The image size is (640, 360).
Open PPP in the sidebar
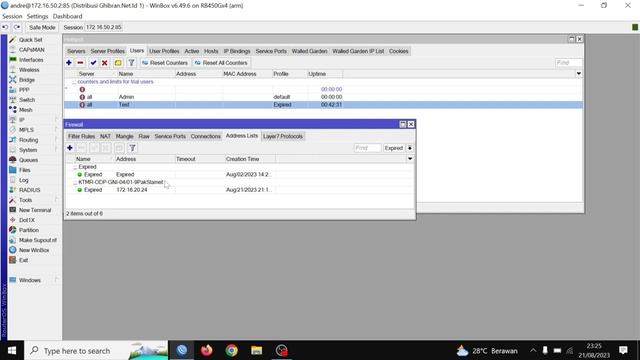click(x=24, y=90)
